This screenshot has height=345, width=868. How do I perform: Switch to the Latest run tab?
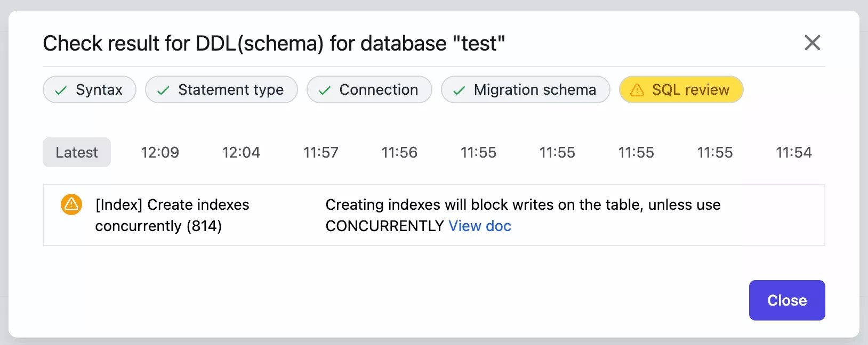tap(77, 152)
